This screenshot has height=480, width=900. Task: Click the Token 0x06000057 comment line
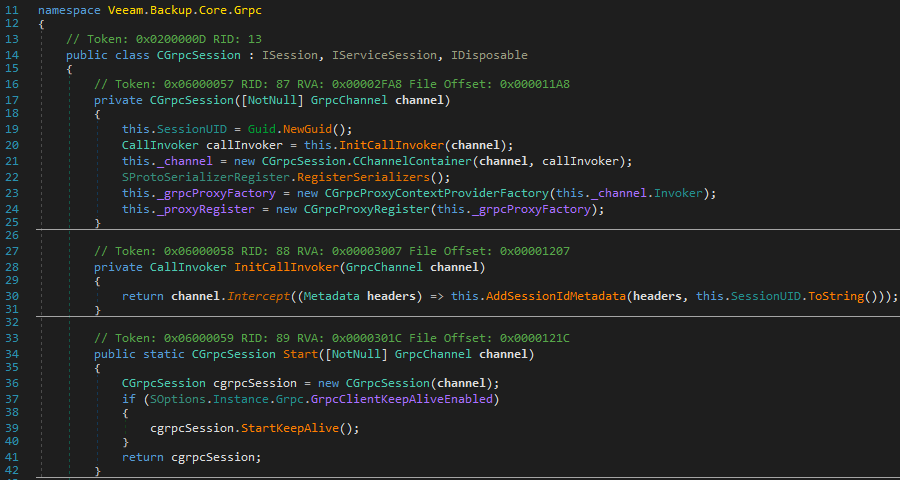pos(332,85)
